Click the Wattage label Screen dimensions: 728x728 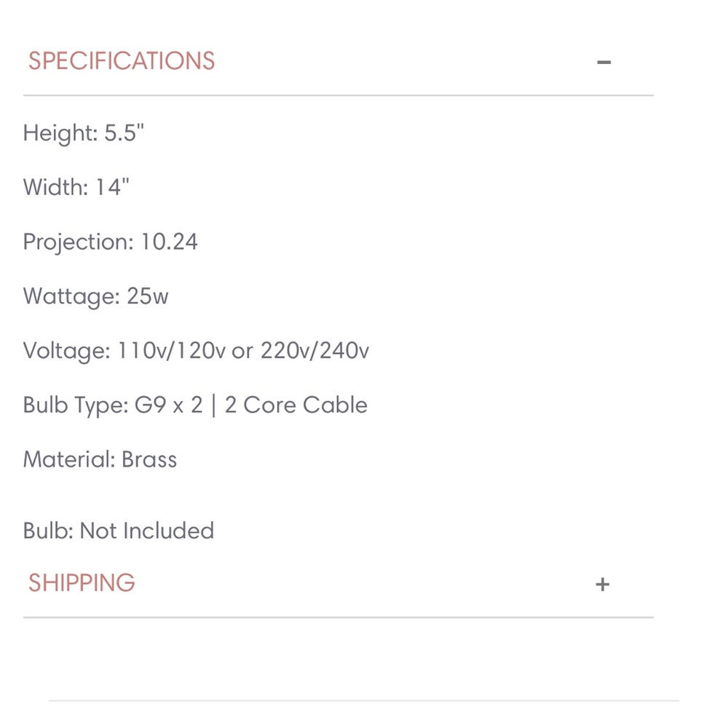point(68,296)
